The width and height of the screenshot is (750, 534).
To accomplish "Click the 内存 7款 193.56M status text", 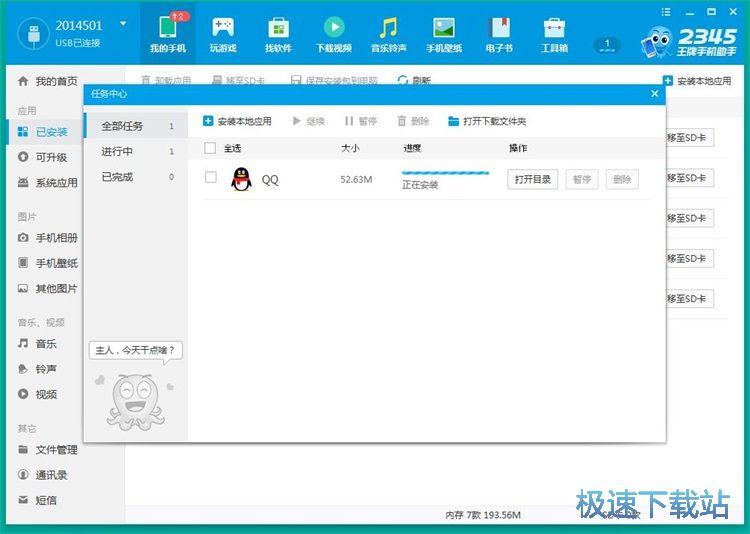I will (483, 515).
